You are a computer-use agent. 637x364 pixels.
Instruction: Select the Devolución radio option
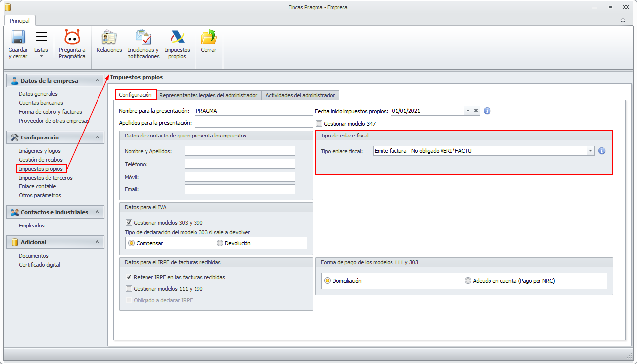pyautogui.click(x=220, y=243)
